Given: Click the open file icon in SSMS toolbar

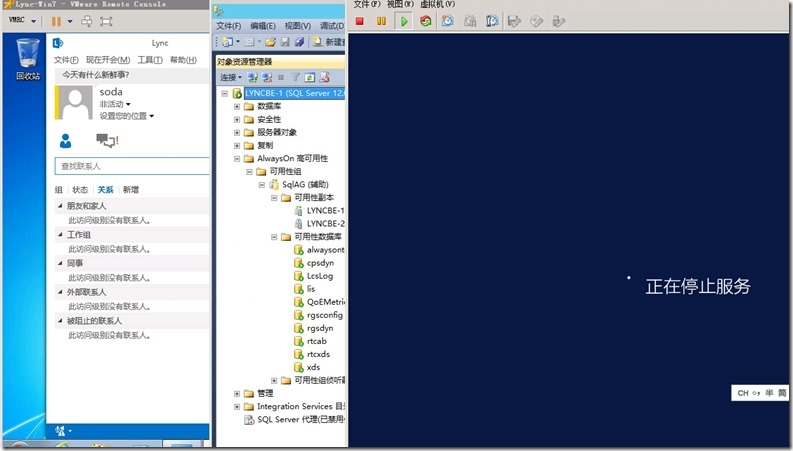Looking at the screenshot, I should pyautogui.click(x=271, y=42).
